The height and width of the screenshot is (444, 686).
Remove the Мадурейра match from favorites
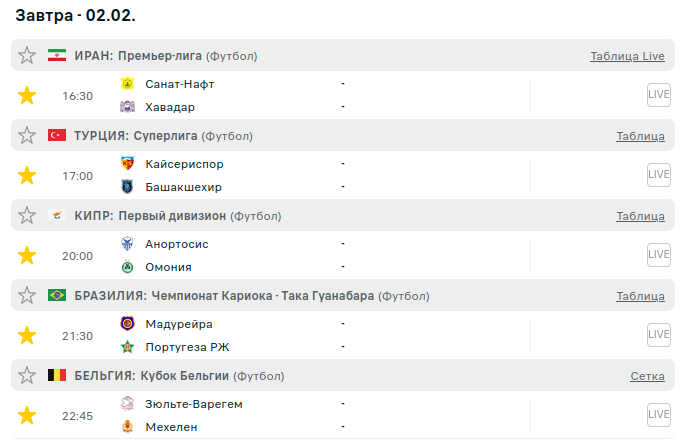(x=27, y=336)
